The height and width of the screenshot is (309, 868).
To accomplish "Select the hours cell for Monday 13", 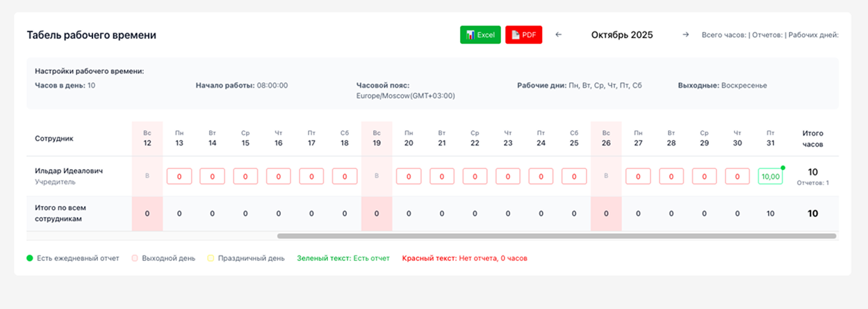I will (x=179, y=177).
